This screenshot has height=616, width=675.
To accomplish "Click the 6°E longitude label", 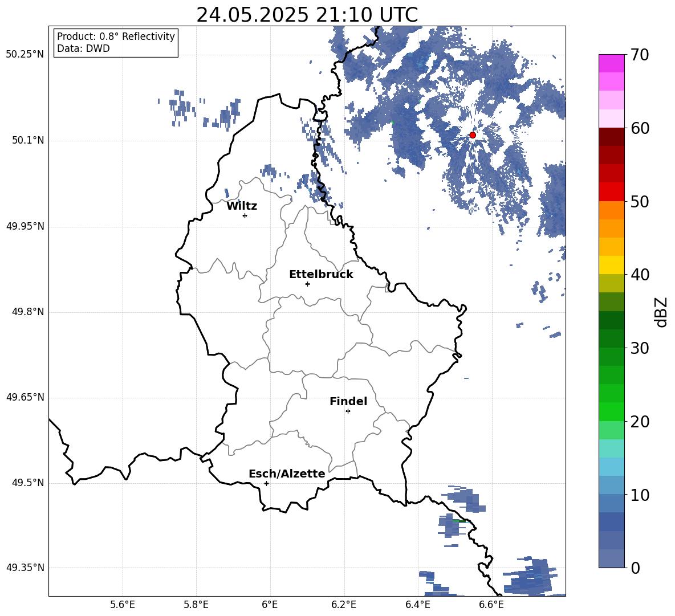I will tap(270, 605).
